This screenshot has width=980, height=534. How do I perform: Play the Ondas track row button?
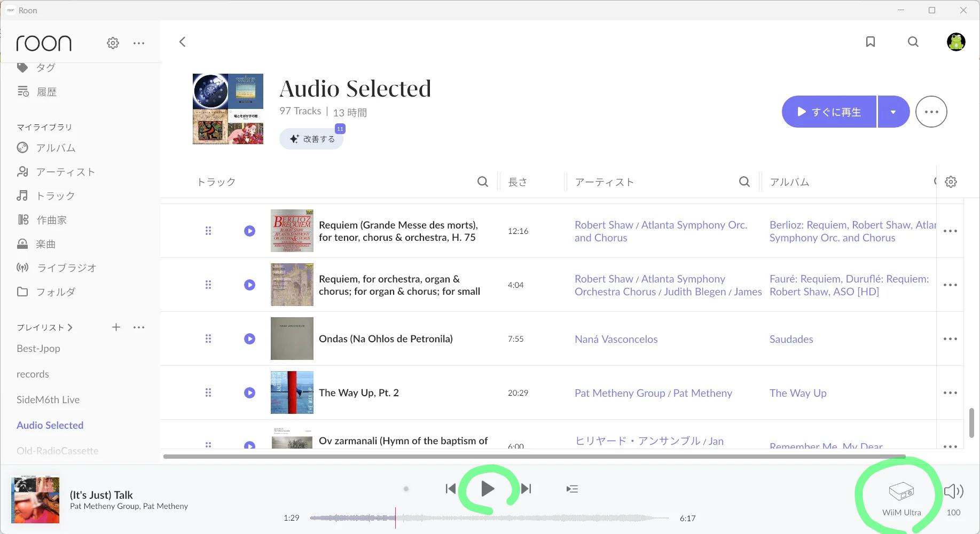pyautogui.click(x=249, y=339)
